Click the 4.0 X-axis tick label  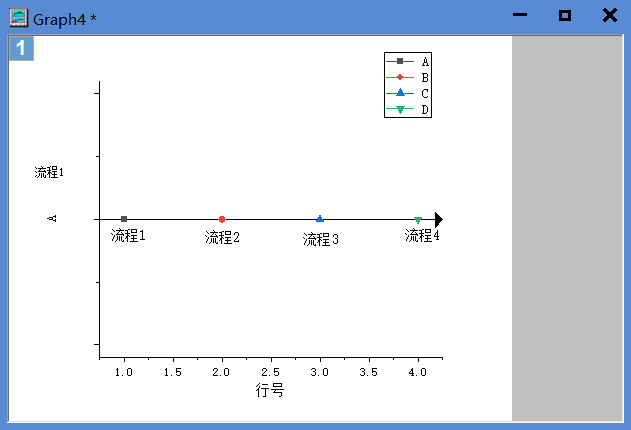[x=418, y=372]
